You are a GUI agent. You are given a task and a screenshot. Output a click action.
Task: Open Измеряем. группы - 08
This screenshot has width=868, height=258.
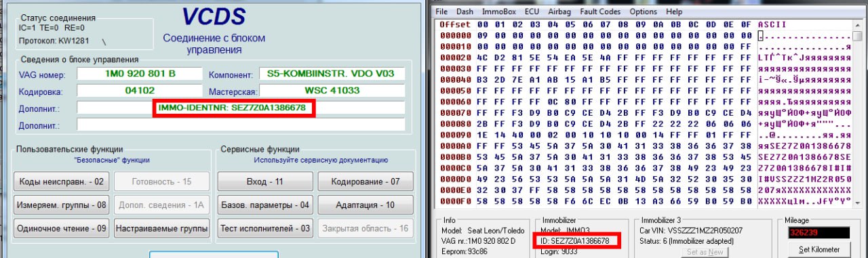(x=61, y=205)
